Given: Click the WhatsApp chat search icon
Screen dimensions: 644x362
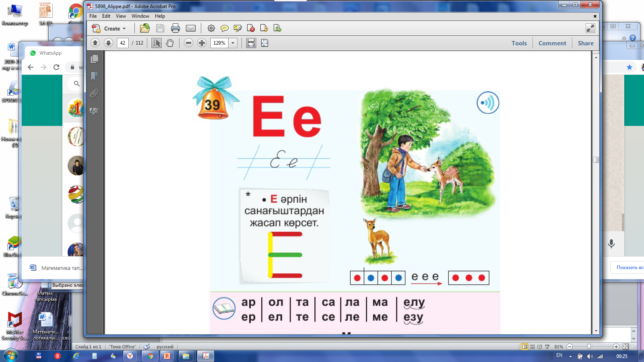Looking at the screenshot, I should click(x=76, y=84).
